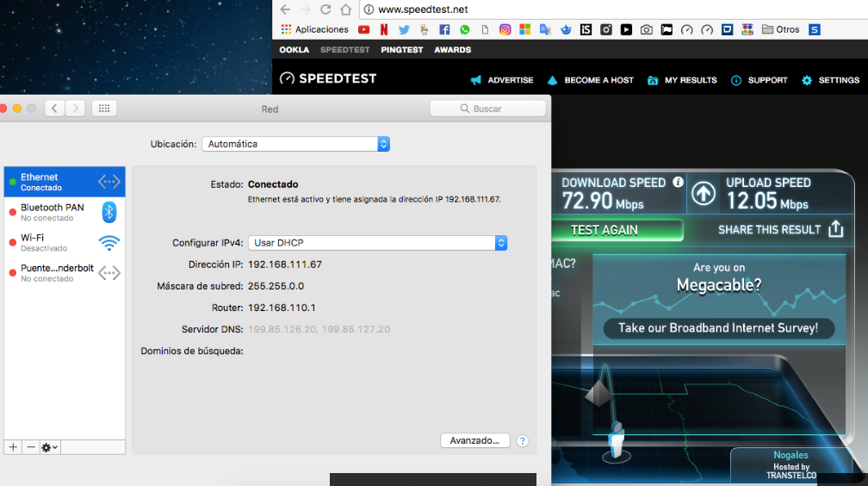Click the browser address bar
This screenshot has width=868, height=486.
click(613, 9)
